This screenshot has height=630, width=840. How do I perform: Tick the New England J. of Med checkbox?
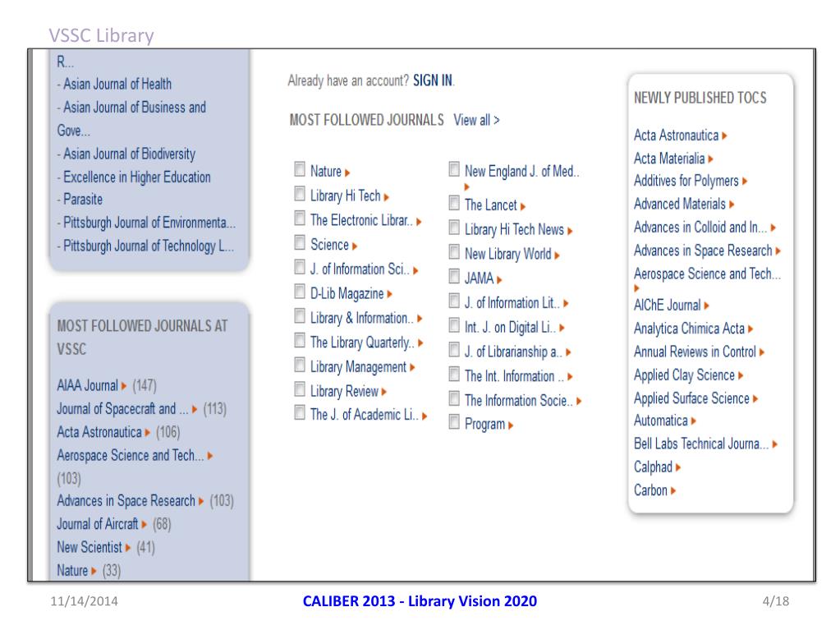point(454,169)
